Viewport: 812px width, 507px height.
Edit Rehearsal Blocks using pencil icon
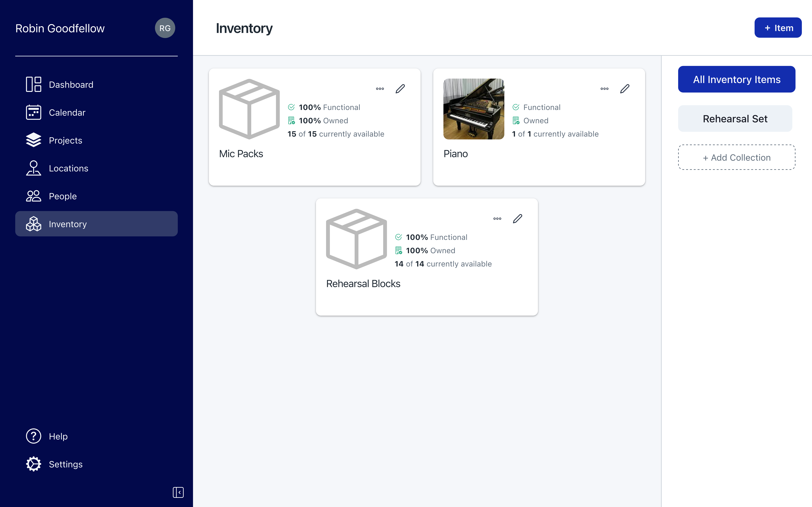tap(517, 219)
